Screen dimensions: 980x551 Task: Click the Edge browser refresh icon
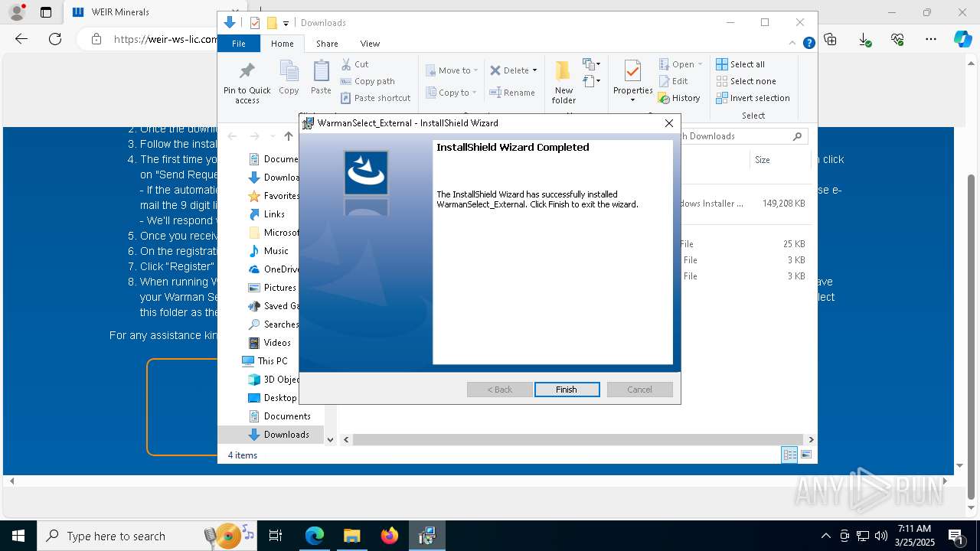(55, 39)
